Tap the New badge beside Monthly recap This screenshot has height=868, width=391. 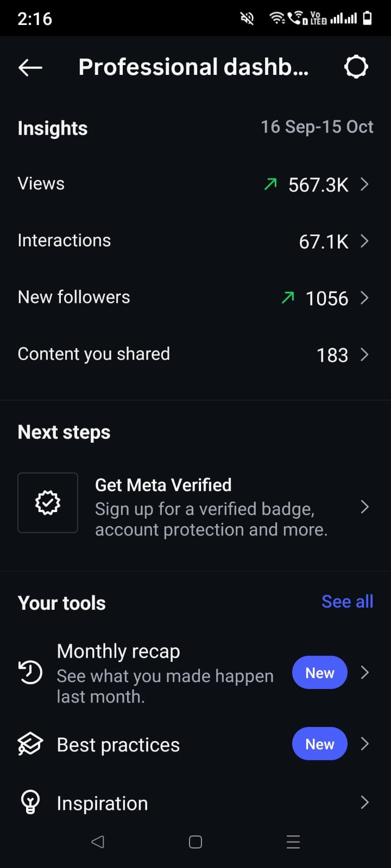pos(320,673)
